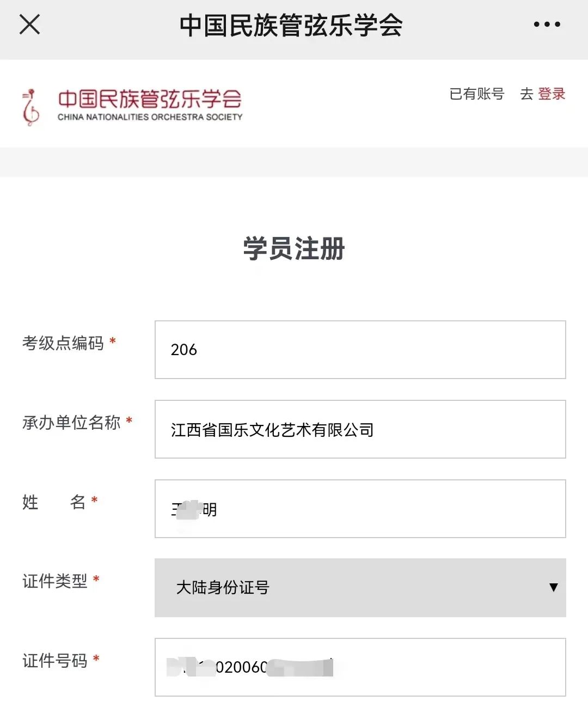Click into the 姓名 name input box
The width and height of the screenshot is (588, 707).
pyautogui.click(x=360, y=509)
